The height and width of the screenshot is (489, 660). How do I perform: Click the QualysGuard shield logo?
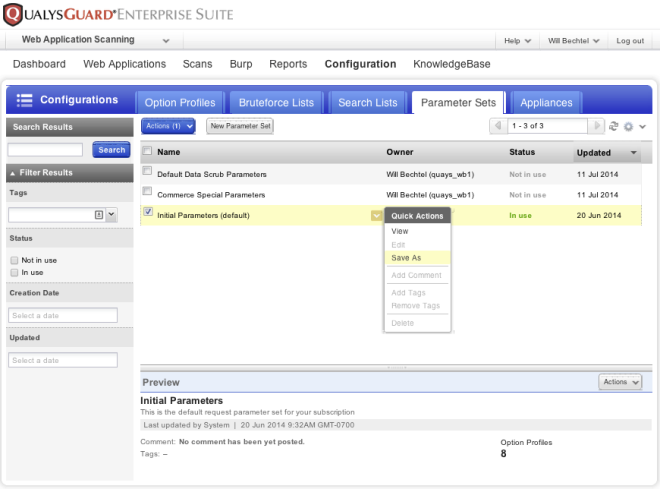[13, 14]
